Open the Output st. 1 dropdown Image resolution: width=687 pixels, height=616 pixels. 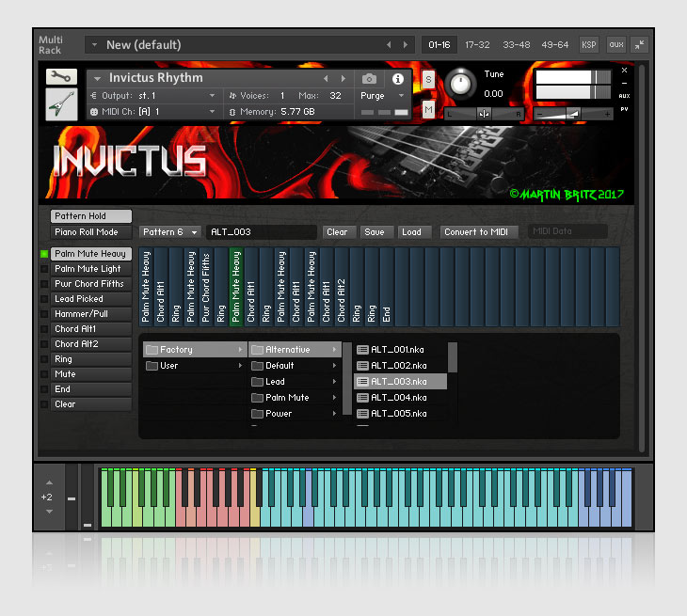[x=212, y=95]
